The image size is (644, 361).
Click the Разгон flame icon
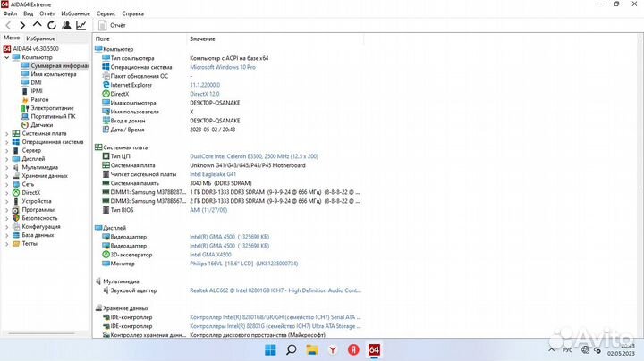coord(25,100)
